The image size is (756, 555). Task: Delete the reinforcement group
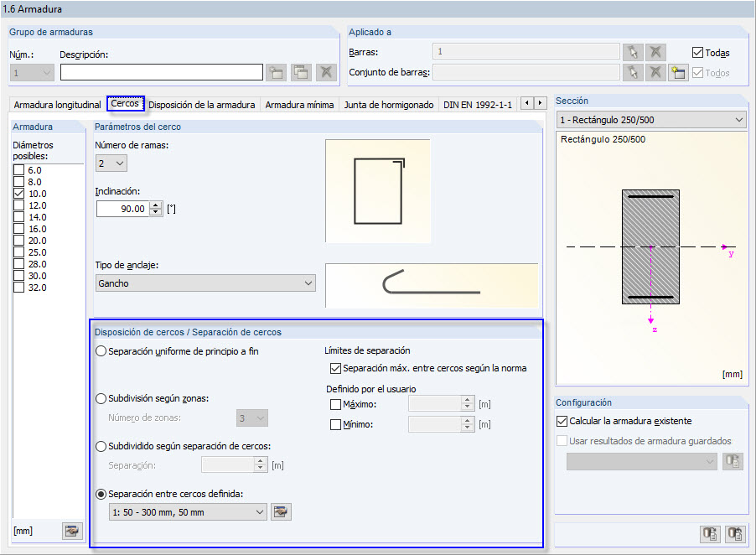coord(326,73)
